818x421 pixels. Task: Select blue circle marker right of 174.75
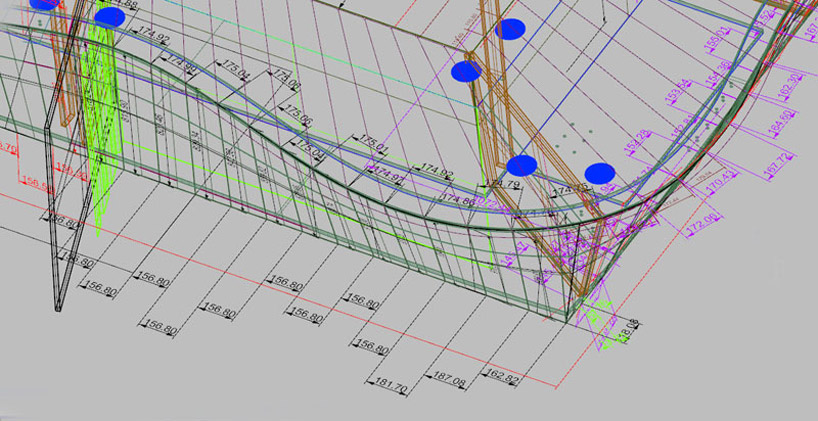click(599, 173)
